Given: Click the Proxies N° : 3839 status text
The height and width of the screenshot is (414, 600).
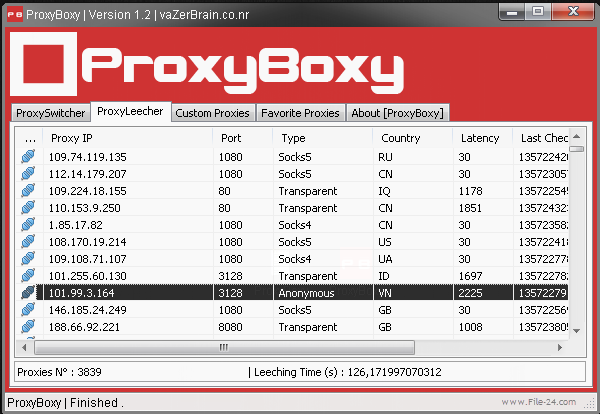Looking at the screenshot, I should click(59, 372).
